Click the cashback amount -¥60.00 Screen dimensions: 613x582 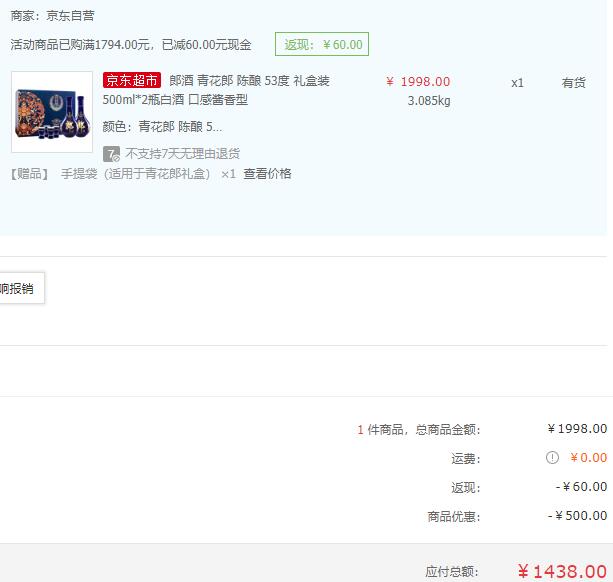[581, 487]
